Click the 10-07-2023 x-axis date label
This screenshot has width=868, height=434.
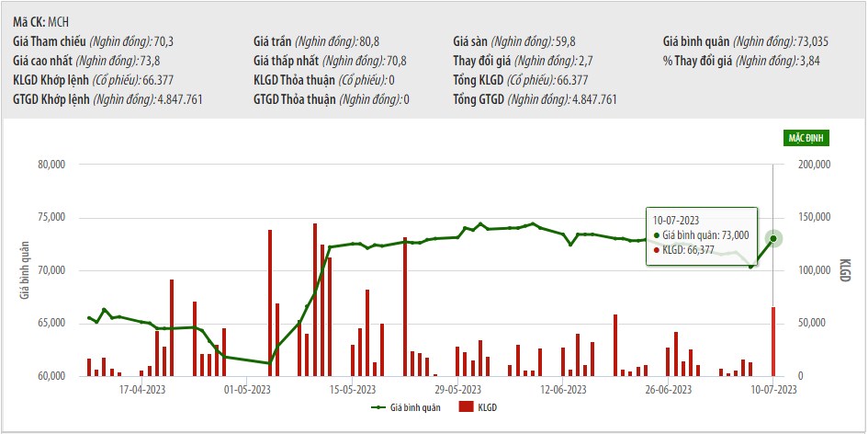(772, 390)
